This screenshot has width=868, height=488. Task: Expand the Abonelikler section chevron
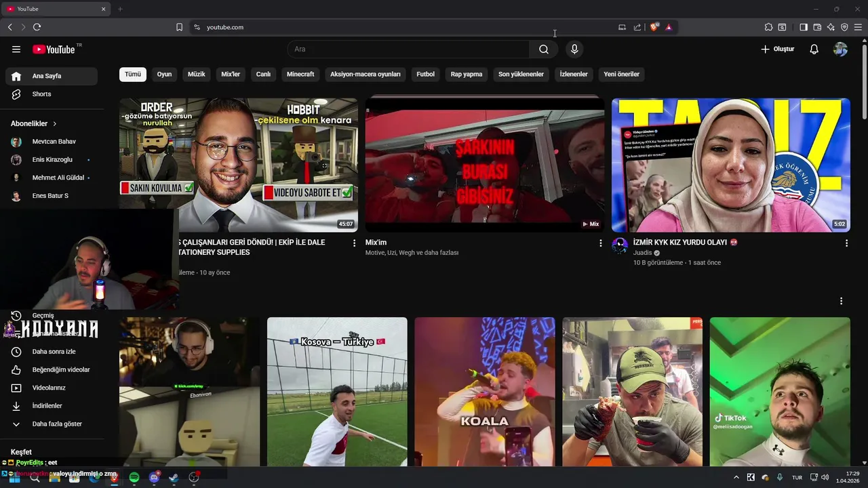click(55, 124)
